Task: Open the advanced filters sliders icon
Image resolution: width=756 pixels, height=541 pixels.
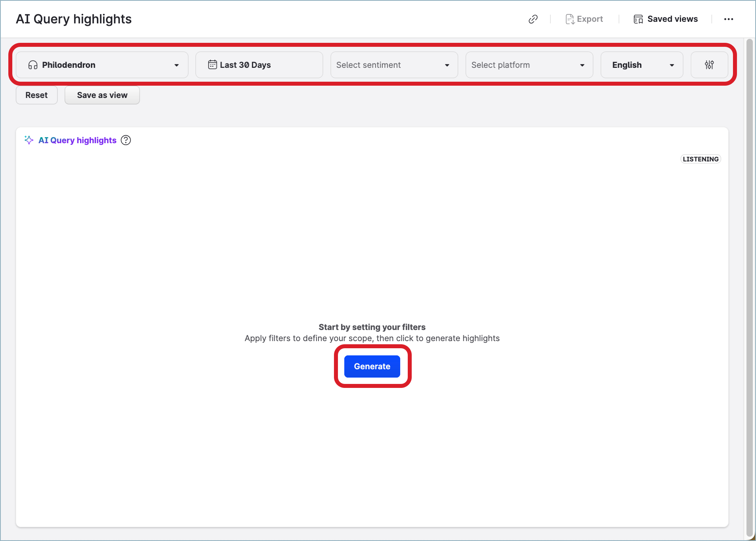Action: pos(709,65)
